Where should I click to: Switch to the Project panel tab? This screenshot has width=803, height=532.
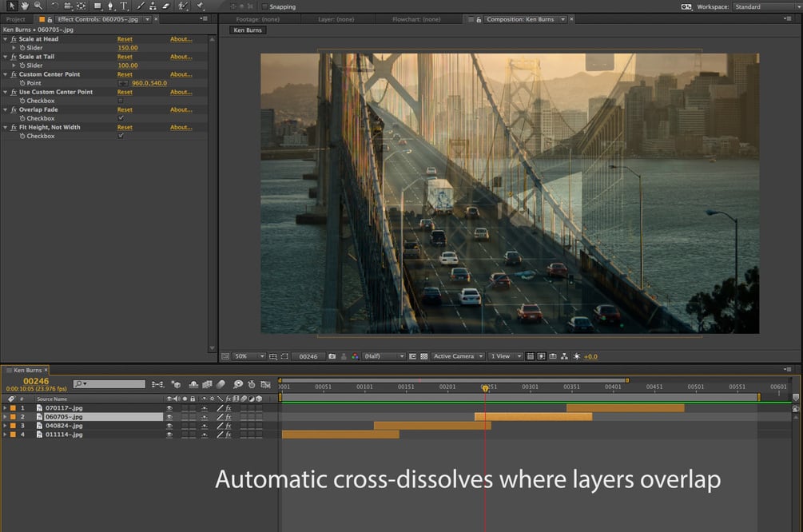click(x=16, y=18)
